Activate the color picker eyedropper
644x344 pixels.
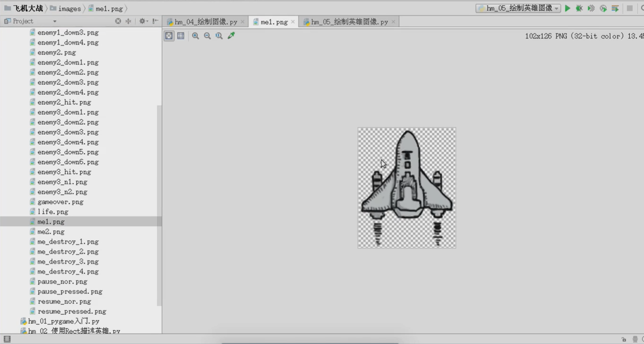click(x=231, y=35)
